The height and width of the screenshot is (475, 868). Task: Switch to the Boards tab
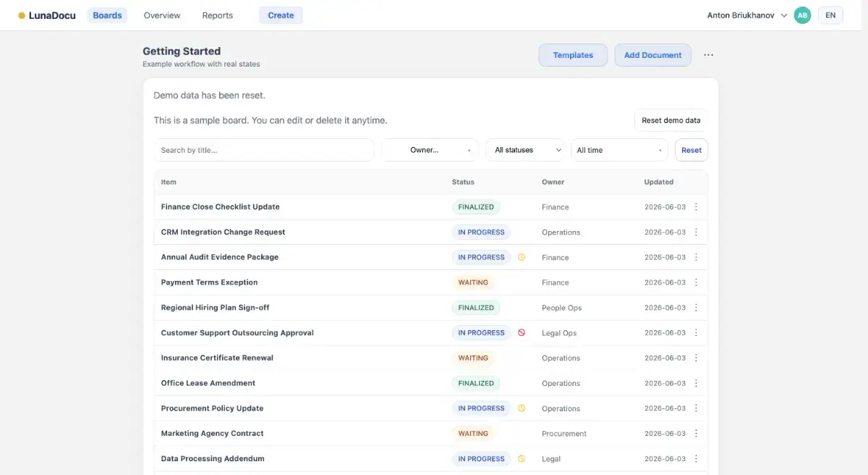[107, 15]
